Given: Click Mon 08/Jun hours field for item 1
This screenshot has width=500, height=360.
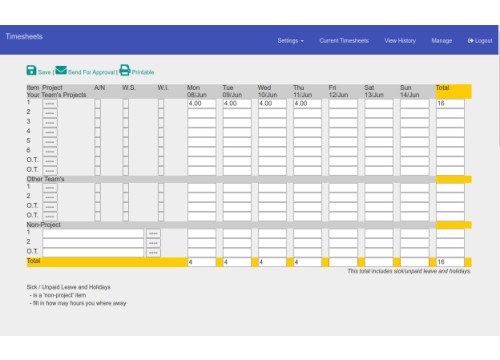Looking at the screenshot, I should coord(202,104).
